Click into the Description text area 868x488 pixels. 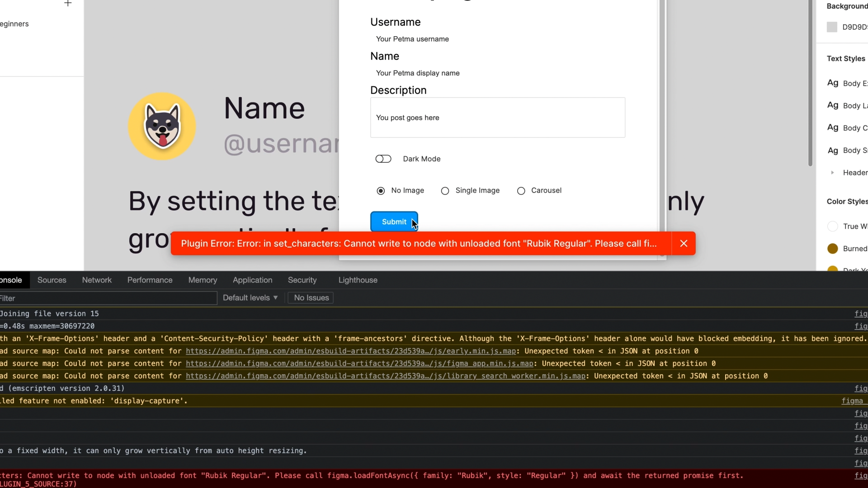(x=498, y=117)
